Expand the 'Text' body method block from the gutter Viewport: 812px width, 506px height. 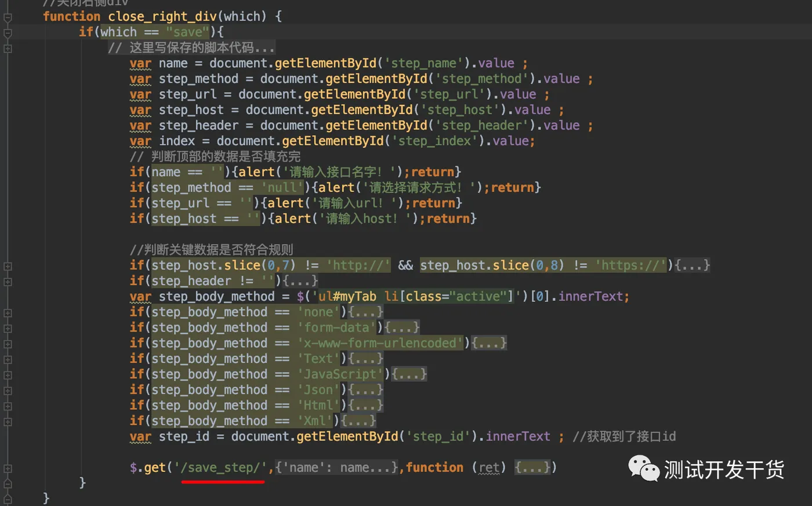click(8, 360)
